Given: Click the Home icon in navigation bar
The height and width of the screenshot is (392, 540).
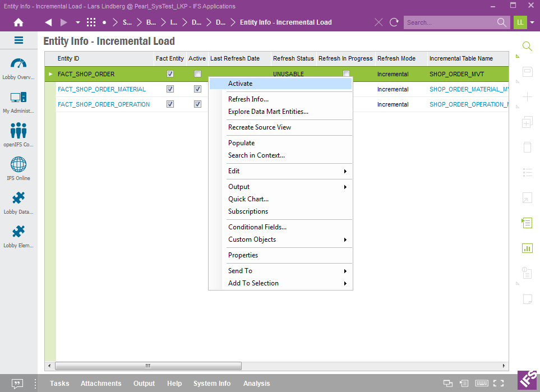Looking at the screenshot, I should [19, 22].
